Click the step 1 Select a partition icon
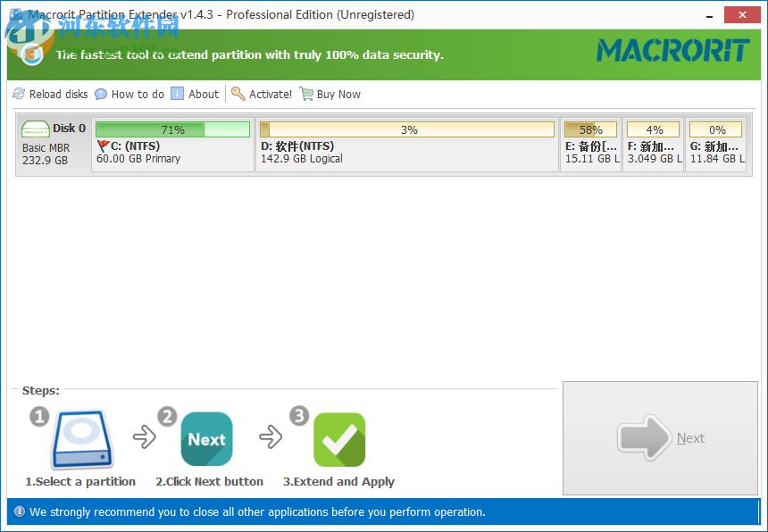 (x=80, y=439)
